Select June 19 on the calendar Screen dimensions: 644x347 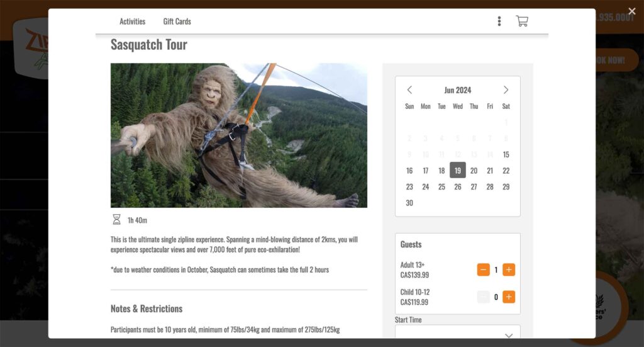pos(458,171)
